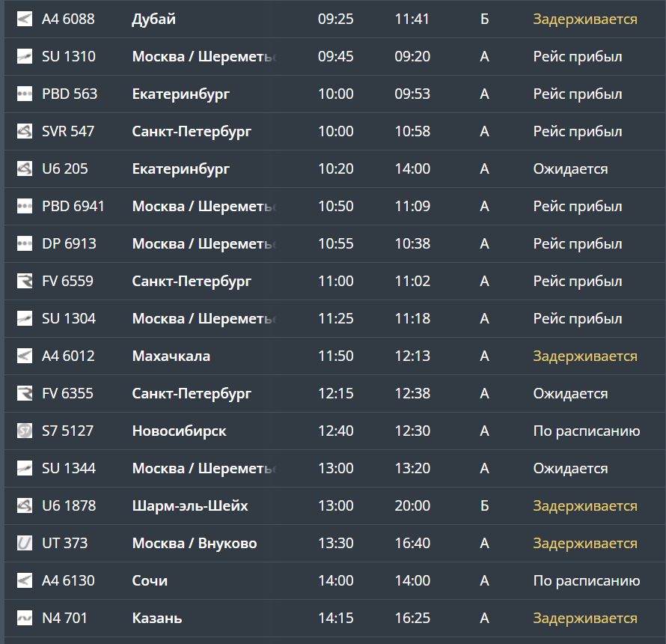Select the airline icon for N4 701
The width and height of the screenshot is (666, 644).
click(25, 618)
